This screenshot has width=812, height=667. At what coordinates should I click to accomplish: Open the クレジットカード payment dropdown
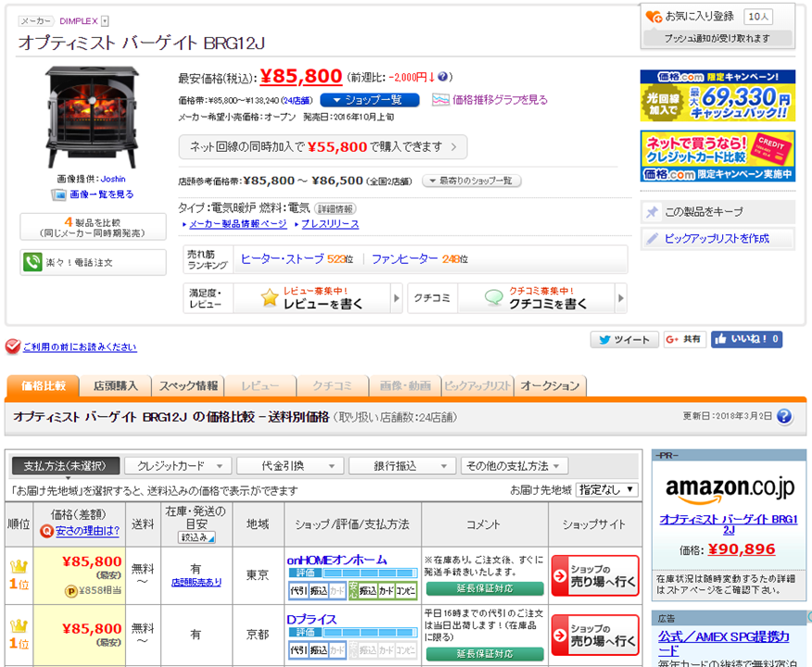pyautogui.click(x=180, y=466)
